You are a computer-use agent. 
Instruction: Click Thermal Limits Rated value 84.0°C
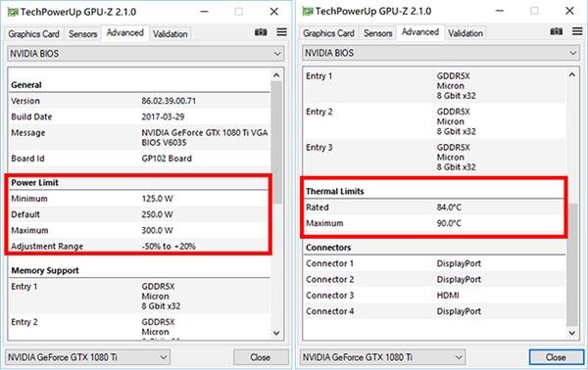(449, 208)
